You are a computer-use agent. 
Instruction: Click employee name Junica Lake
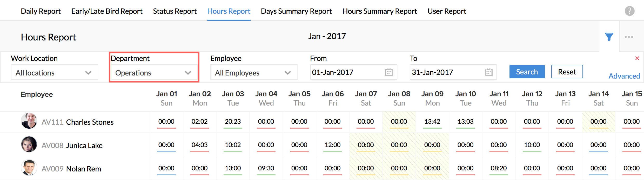click(84, 146)
